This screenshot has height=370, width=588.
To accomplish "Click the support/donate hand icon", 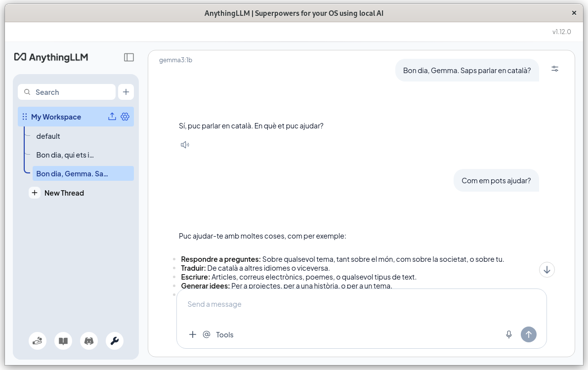I will pos(38,341).
